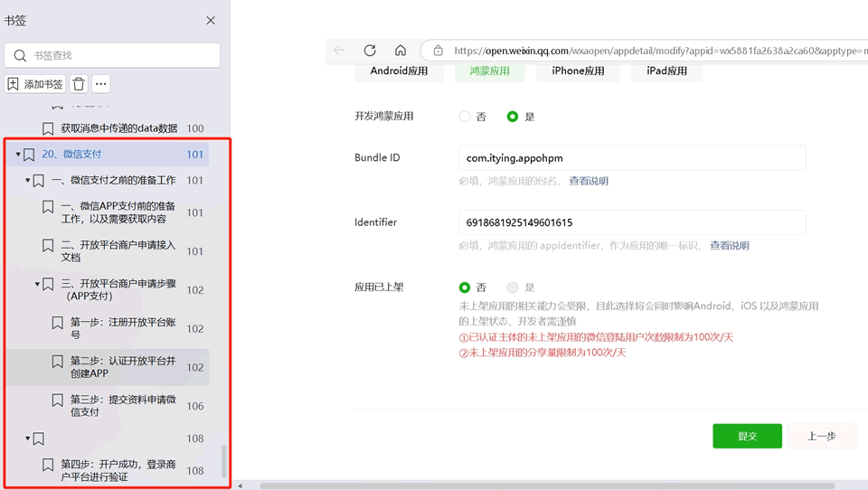The image size is (868, 490).
Task: Select 否 for 开发鸿蒙应用
Action: click(x=465, y=117)
